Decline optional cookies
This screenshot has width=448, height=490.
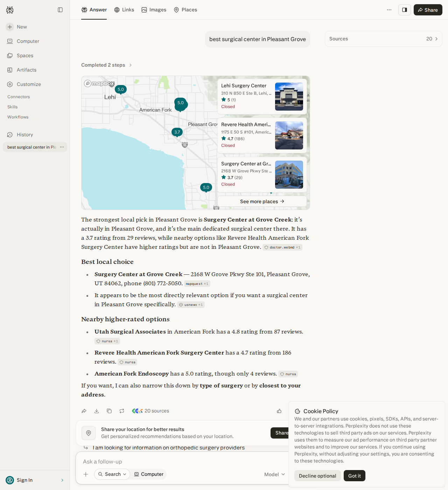(317, 476)
